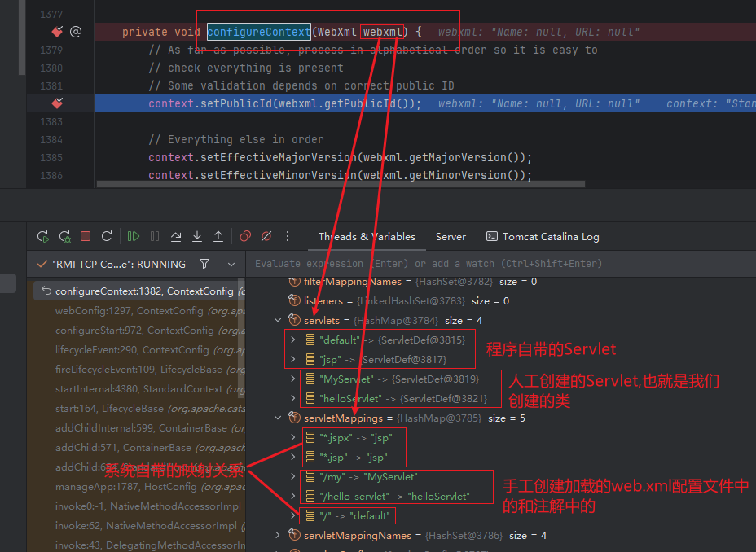Click the filterMappingNames variable row

click(x=502, y=282)
